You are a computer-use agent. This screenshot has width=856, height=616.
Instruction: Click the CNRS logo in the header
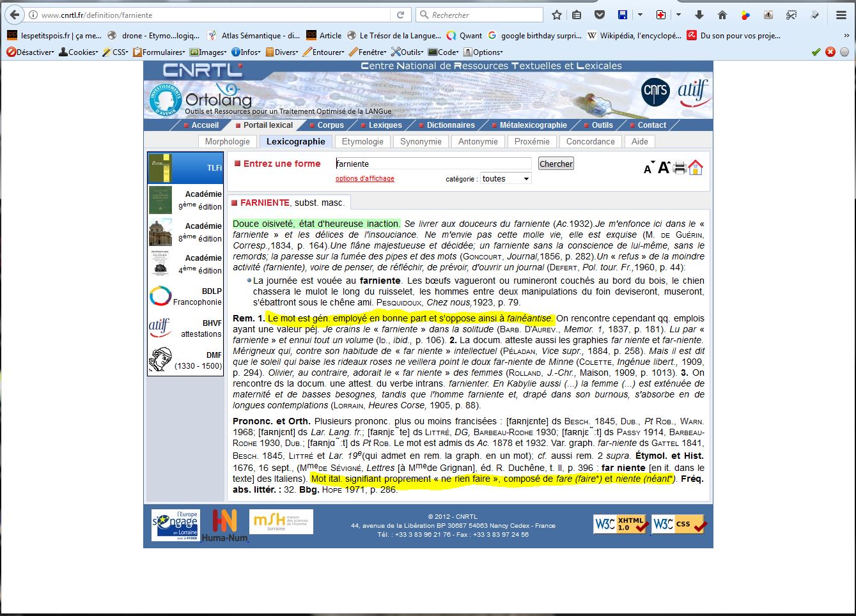click(x=656, y=92)
